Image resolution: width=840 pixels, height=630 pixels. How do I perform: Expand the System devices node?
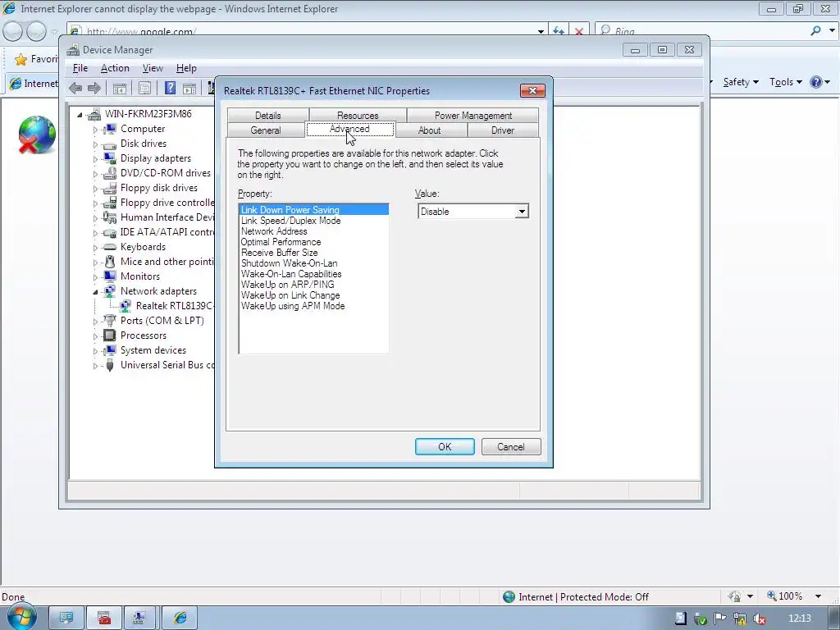point(95,351)
